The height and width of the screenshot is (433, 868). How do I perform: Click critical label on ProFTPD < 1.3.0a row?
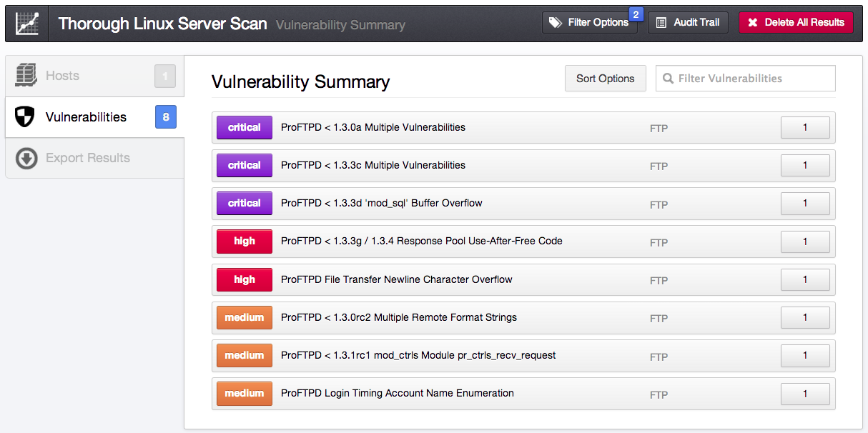point(245,128)
